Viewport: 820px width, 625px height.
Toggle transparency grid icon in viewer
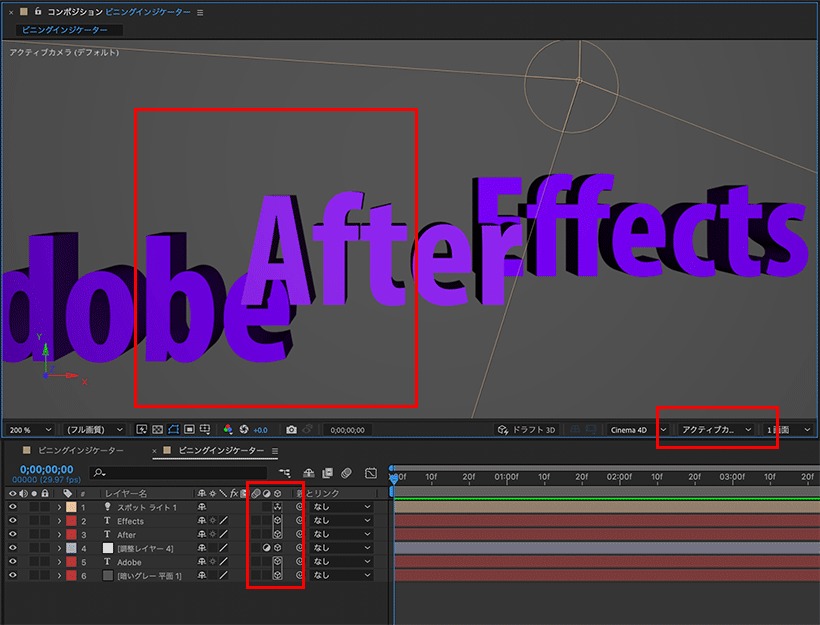click(x=157, y=429)
